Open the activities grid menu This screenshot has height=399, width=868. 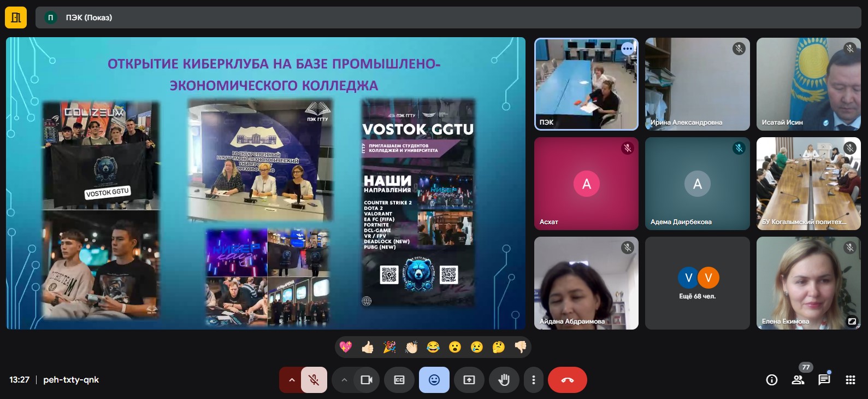point(851,380)
